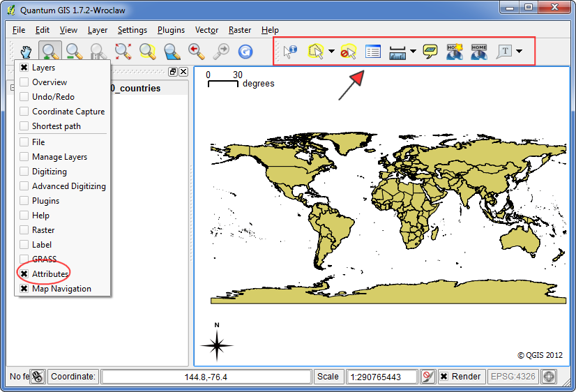Open the File menu
The height and width of the screenshot is (392, 576).
tap(19, 30)
